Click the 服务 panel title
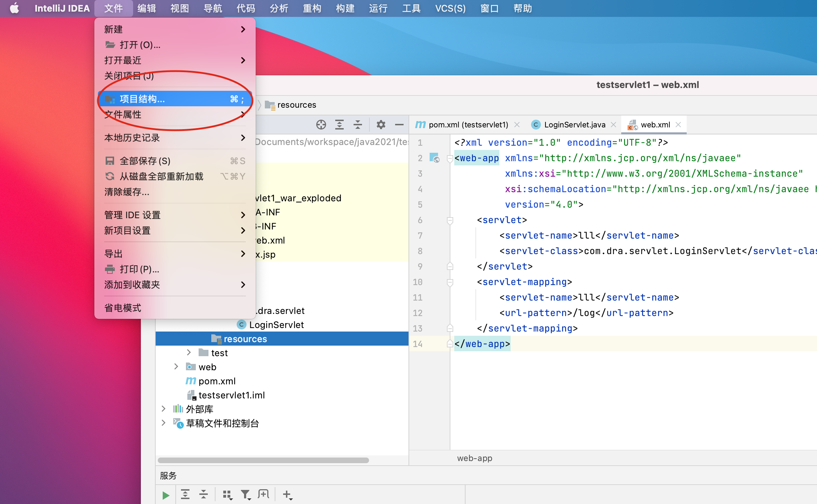This screenshot has width=817, height=504. [x=168, y=475]
